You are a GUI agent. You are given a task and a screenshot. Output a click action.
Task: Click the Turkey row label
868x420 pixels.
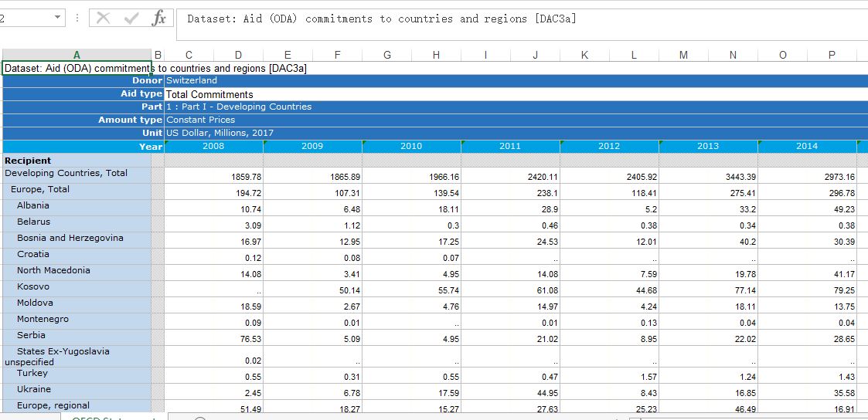tap(77, 374)
